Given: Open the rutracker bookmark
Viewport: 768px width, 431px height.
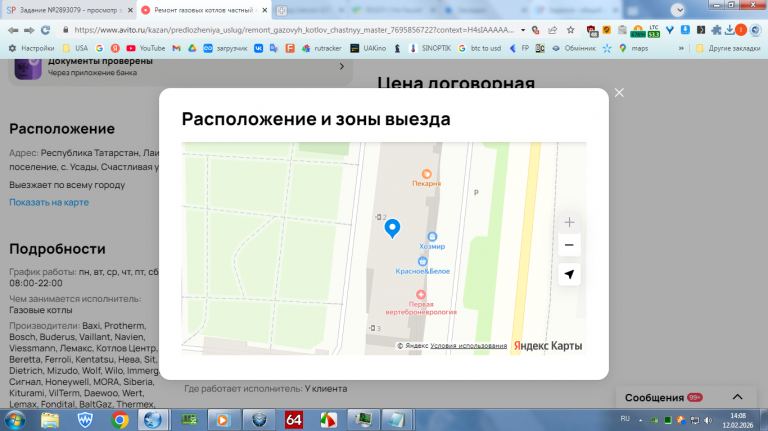Looking at the screenshot, I should (321, 48).
